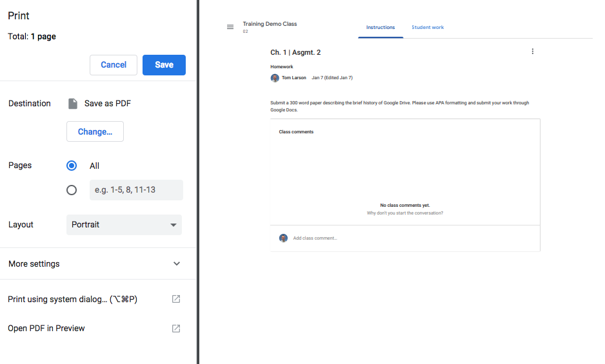Click the 'Total: 1 page' text
605x364 pixels.
tap(32, 37)
